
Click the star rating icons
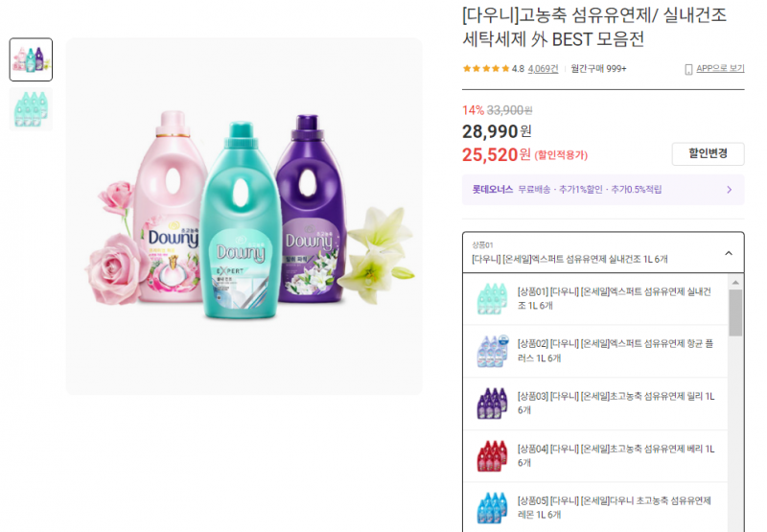tap(486, 68)
